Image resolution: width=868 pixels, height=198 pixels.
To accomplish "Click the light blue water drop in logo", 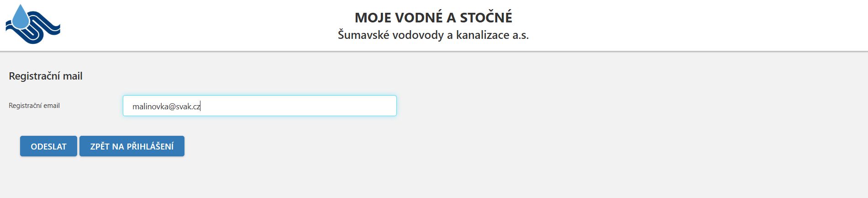I will [21, 17].
